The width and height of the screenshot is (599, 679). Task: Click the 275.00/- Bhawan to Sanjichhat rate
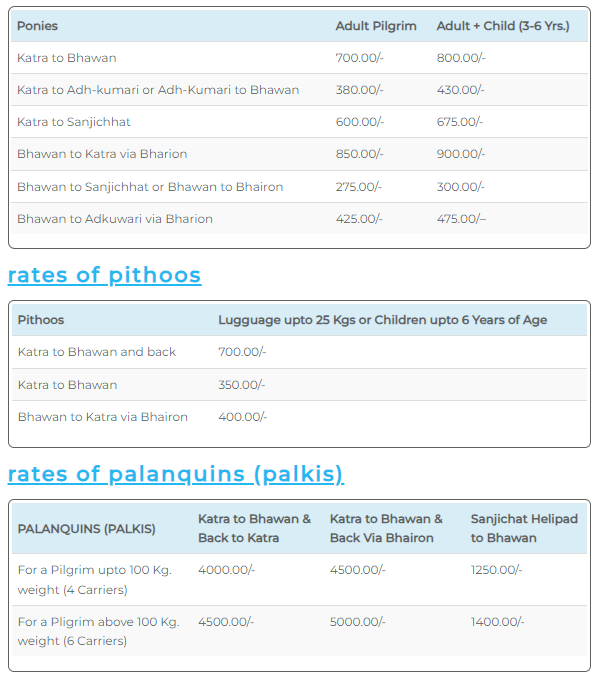[x=359, y=187]
